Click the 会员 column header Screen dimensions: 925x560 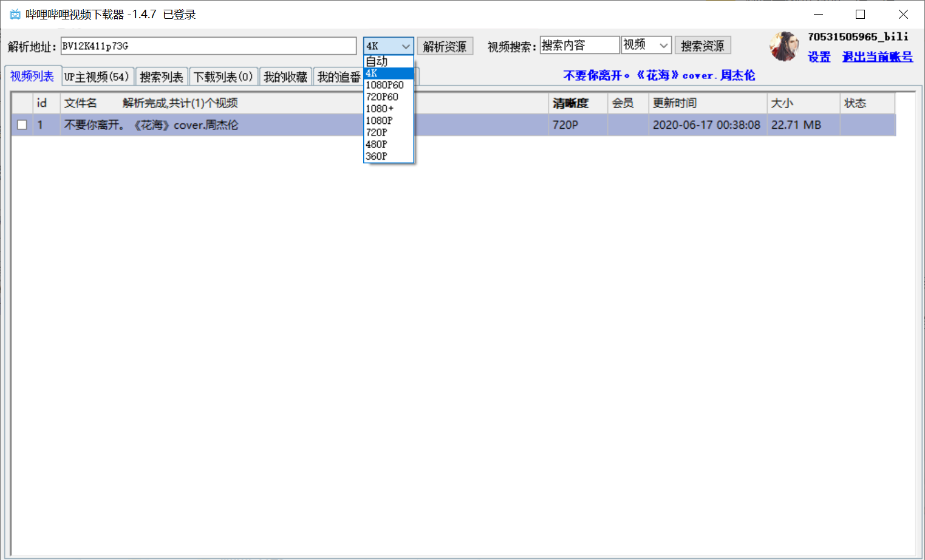pos(628,103)
